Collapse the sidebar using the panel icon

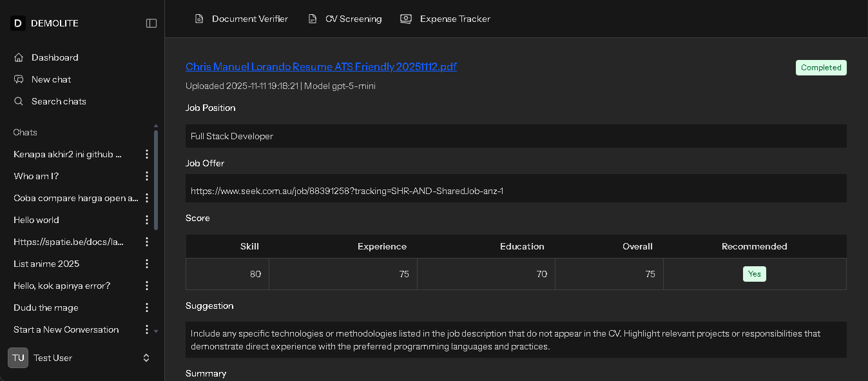click(x=151, y=23)
